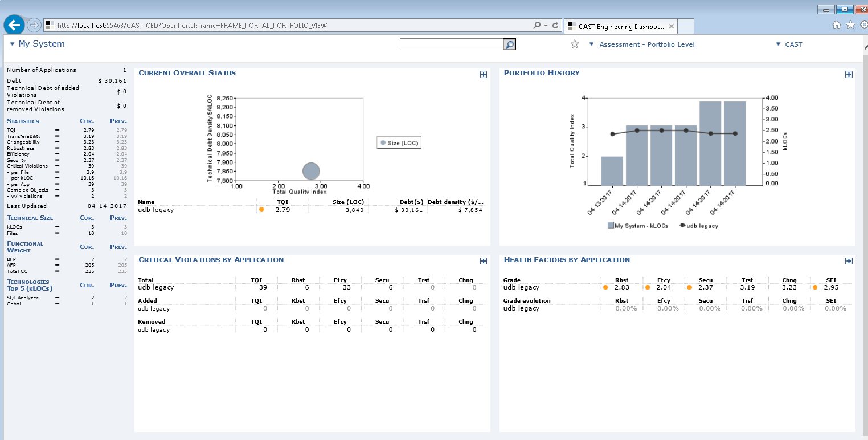Image resolution: width=868 pixels, height=440 pixels.
Task: Close the CAST Engineering Dashboard tab
Action: click(x=672, y=26)
